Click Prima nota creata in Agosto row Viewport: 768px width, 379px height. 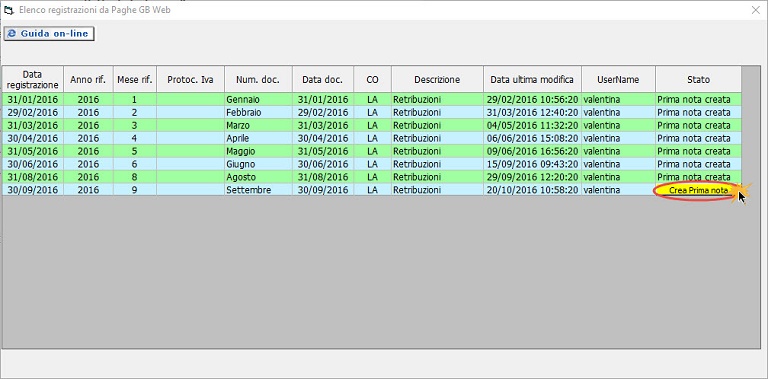(x=698, y=177)
